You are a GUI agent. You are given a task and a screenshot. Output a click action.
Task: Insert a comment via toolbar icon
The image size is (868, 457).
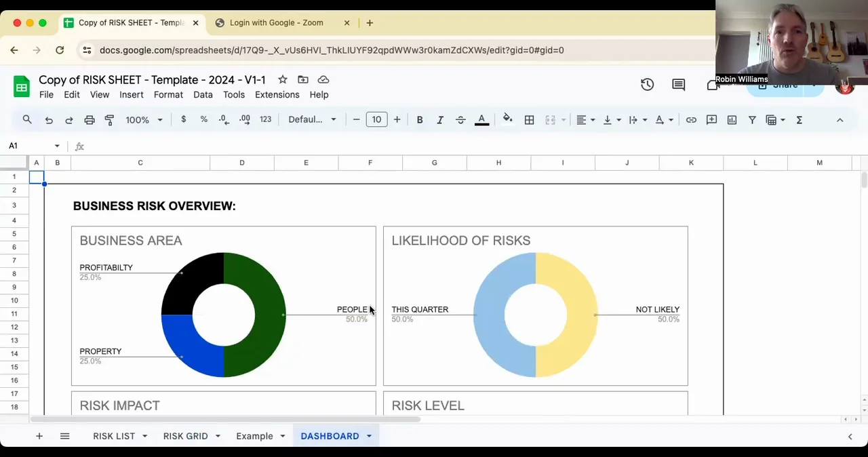coord(711,119)
